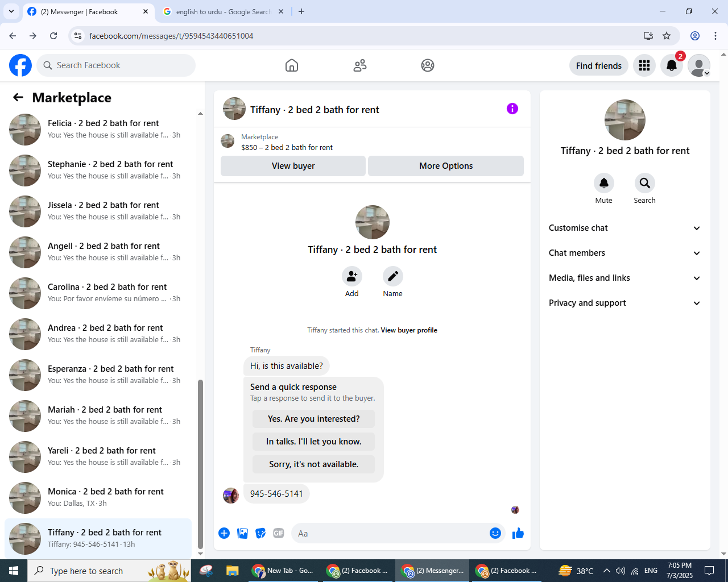The width and height of the screenshot is (728, 582).
Task: Open Stephanie conversation
Action: (98, 171)
